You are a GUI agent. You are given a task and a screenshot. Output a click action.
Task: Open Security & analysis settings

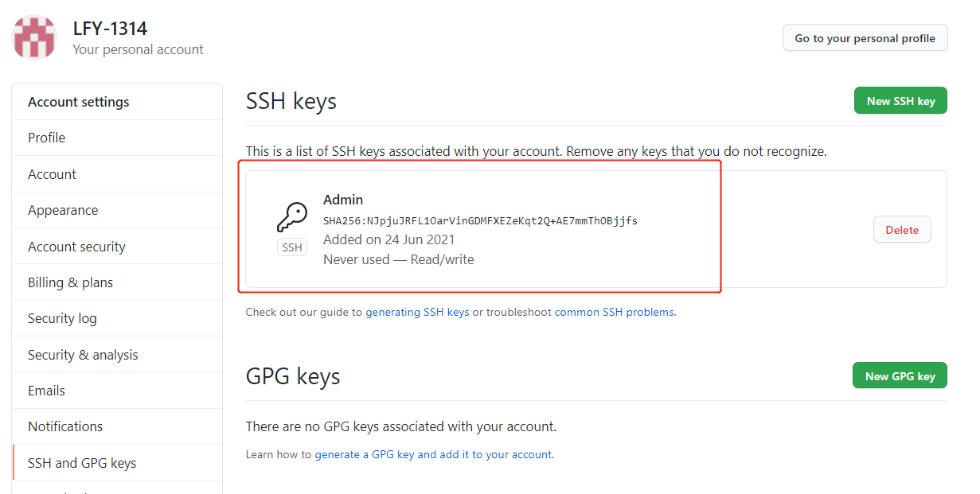coord(83,355)
